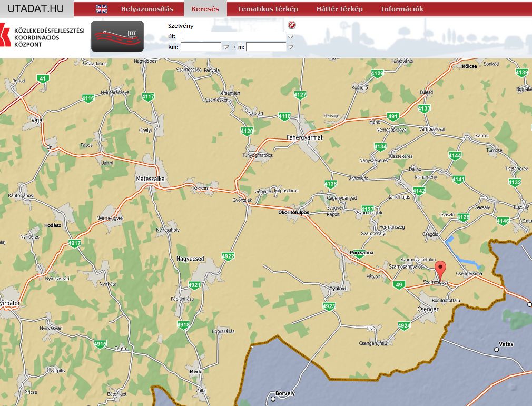Screen dimensions: 532x406
Task: Click the Közlekedésfejlesztési Koordinációs Központ logo
Action: tap(42, 37)
